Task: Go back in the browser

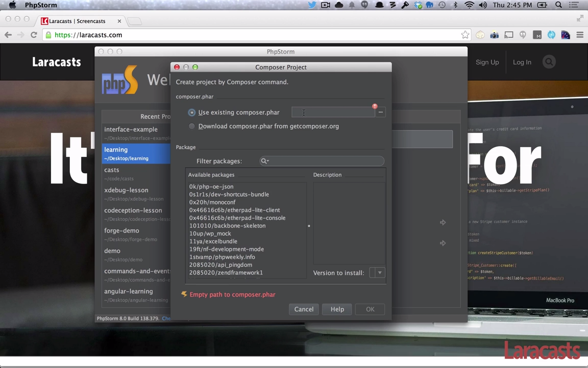Action: pyautogui.click(x=8, y=35)
